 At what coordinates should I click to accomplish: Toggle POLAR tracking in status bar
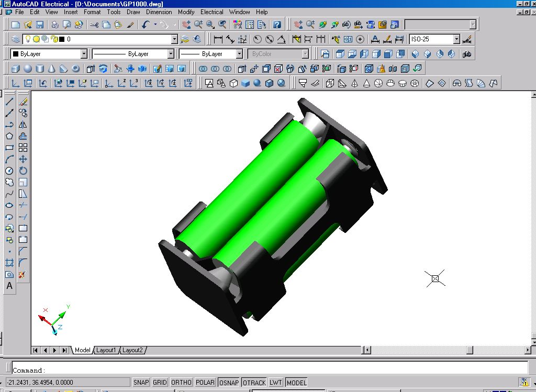pyautogui.click(x=205, y=383)
